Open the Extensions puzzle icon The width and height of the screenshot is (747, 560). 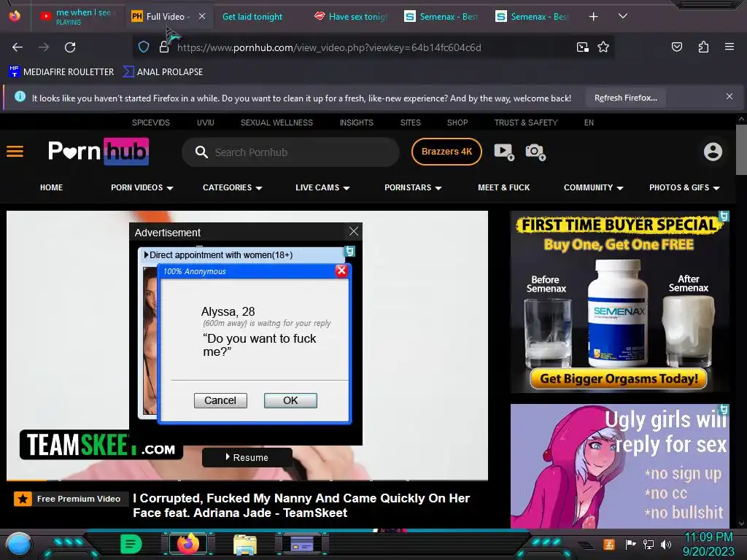(x=703, y=47)
